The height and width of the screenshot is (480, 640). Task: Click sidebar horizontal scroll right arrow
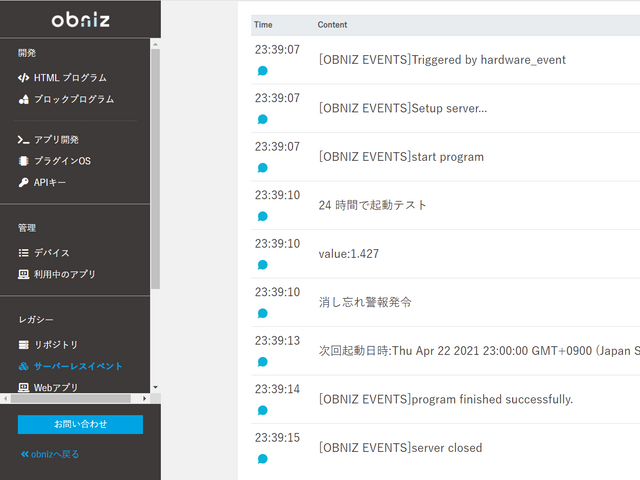(144, 398)
